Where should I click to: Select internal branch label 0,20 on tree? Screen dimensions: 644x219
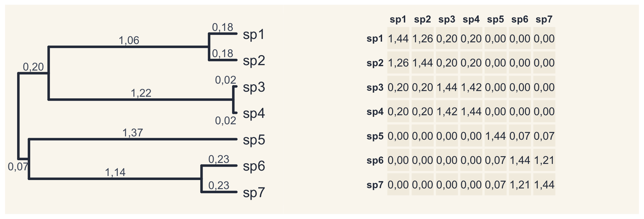point(33,67)
